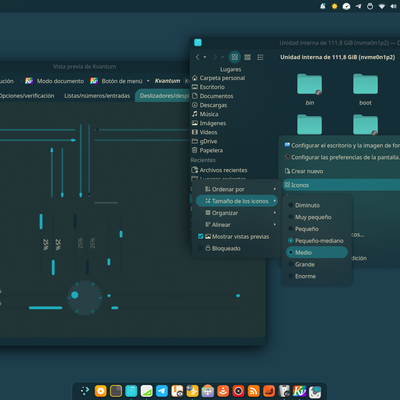Image resolution: width=400 pixels, height=400 pixels.
Task: Select Enorme icon size
Action: coord(317,276)
